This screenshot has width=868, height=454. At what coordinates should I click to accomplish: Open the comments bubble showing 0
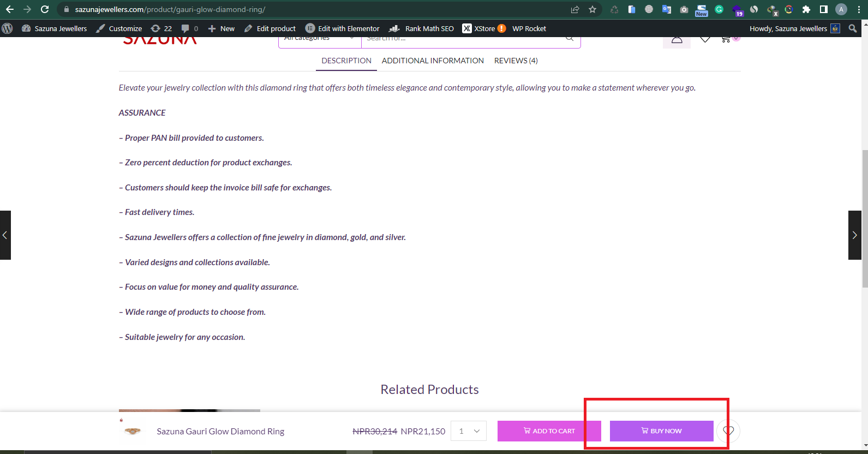click(x=190, y=28)
